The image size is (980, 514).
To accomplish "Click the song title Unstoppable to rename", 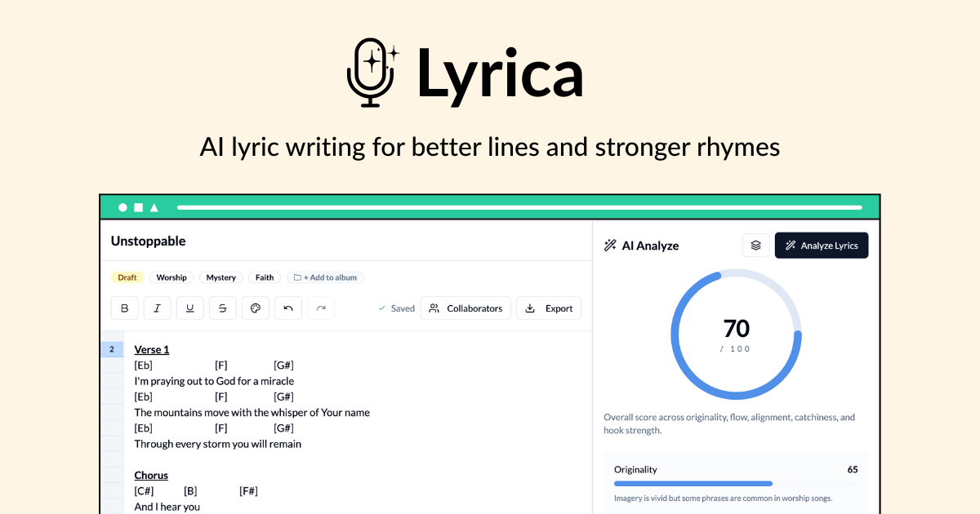I will coord(148,241).
